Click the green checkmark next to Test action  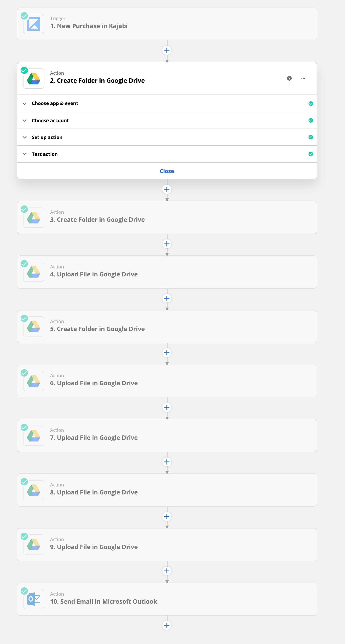coord(311,154)
